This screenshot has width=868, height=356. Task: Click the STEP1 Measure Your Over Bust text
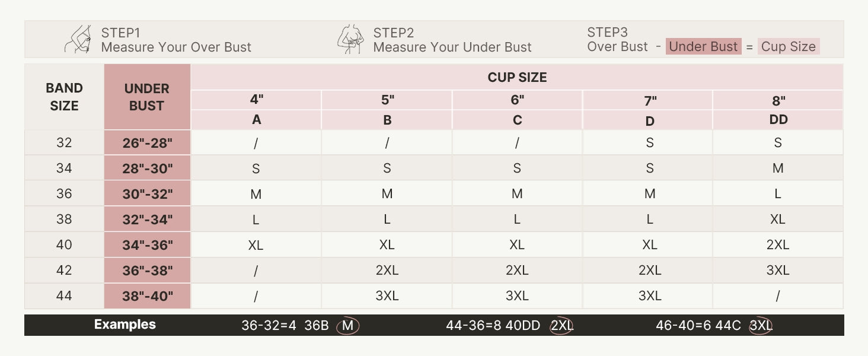point(176,40)
